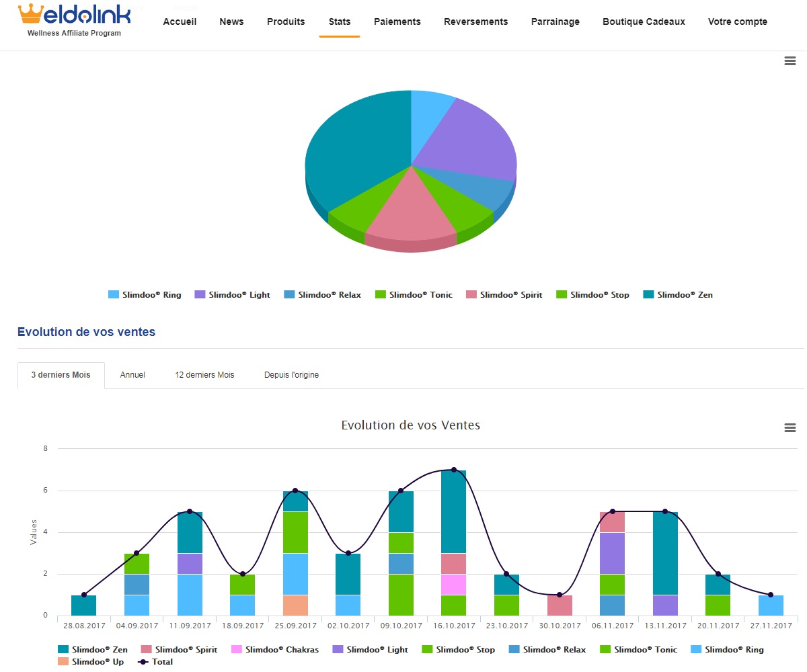807x672 pixels.
Task: Toggle Slimdoo Zen series in bar chart legend
Action: [93, 650]
